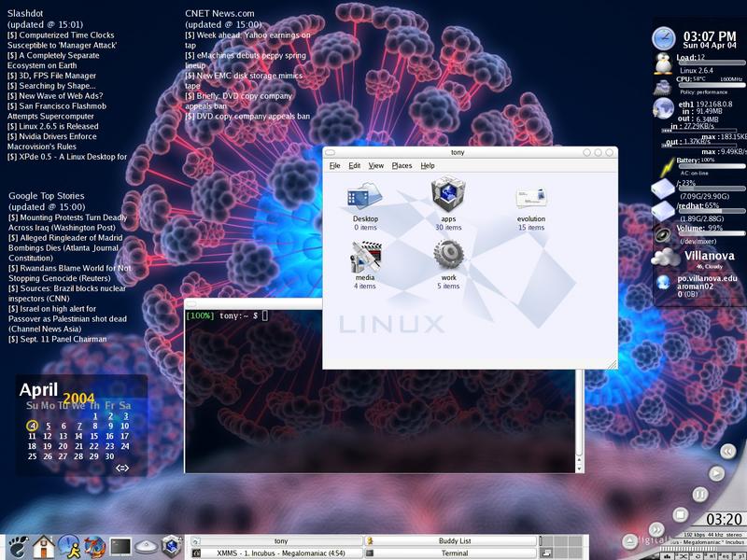The image size is (747, 560).
Task: Select April 15 in the calendar
Action: click(x=94, y=436)
